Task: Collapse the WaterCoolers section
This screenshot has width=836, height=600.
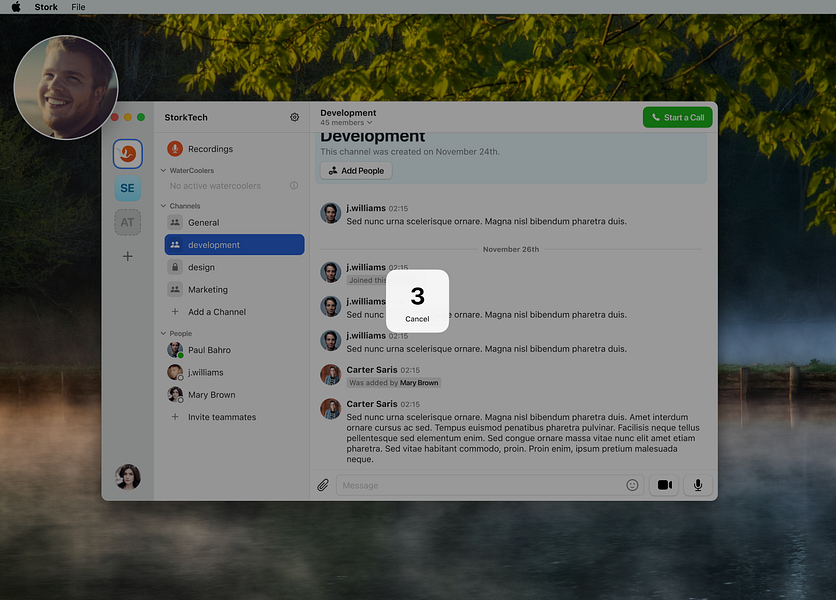Action: 163,171
